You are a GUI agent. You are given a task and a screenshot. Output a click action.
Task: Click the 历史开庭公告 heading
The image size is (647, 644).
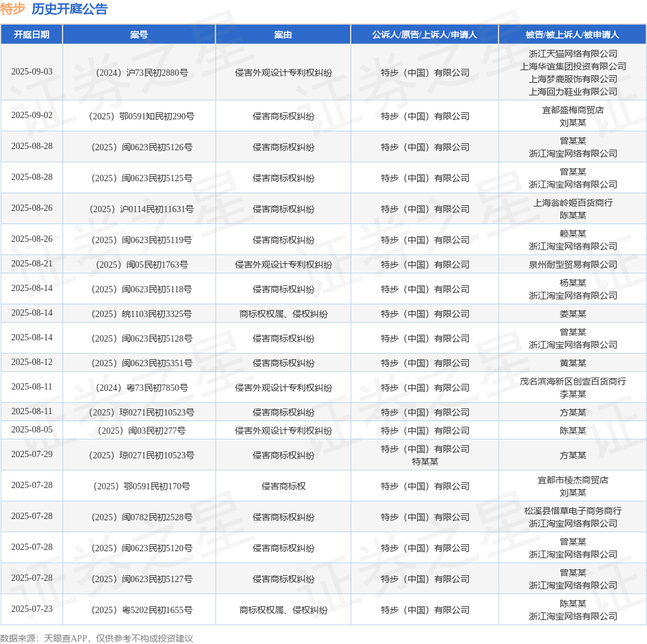70,9
